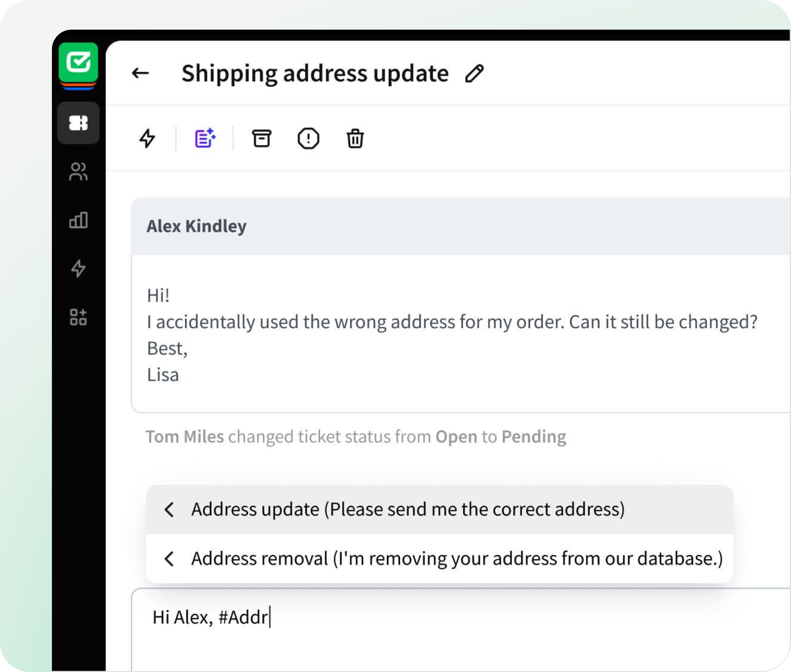Delete the ticket using the trash icon
The image size is (791, 672).
(x=355, y=138)
